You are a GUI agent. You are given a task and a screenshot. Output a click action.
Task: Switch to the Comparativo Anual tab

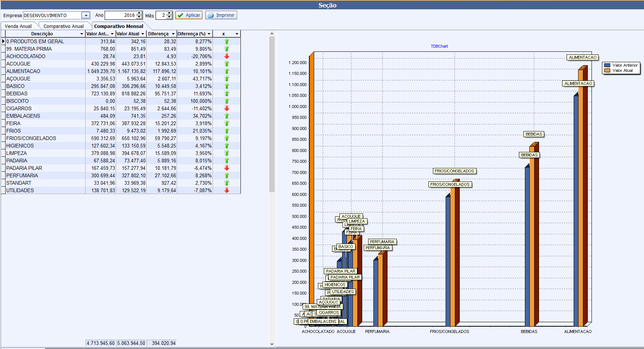click(64, 26)
